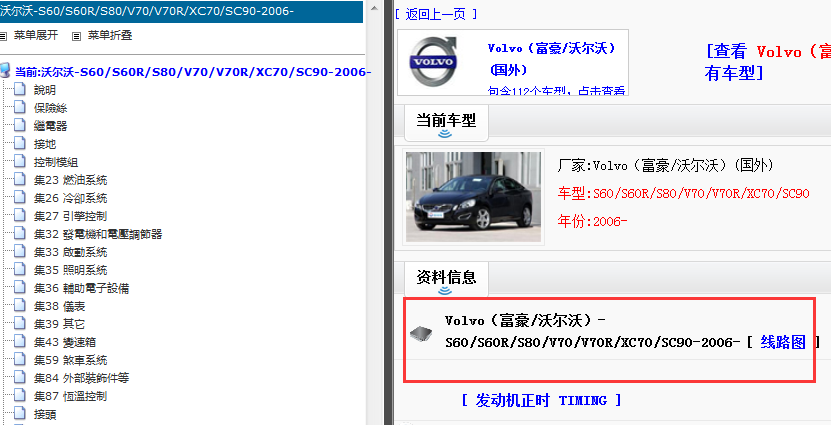Click the left panel scrollbar up arrow
831x425 pixels.
pos(374,8)
